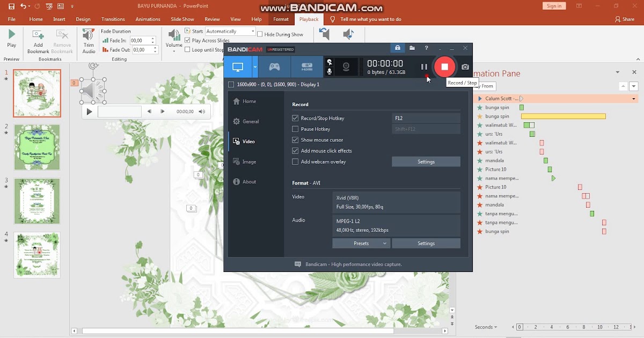The height and width of the screenshot is (338, 644).
Task: Toggle the Bandicam microphone icon
Action: [x=329, y=71]
